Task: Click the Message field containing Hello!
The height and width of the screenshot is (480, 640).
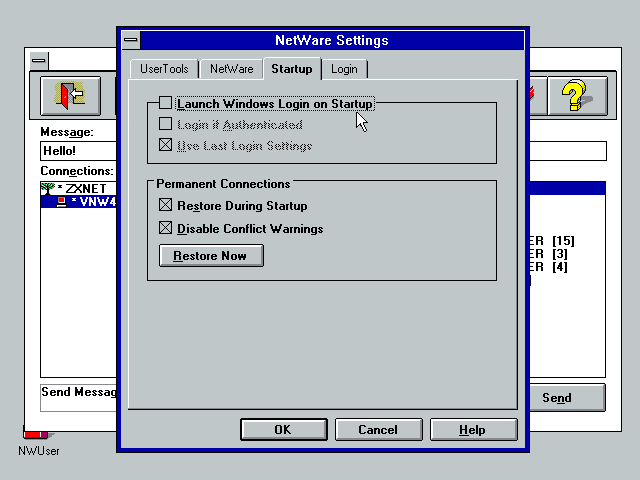Action: click(x=78, y=151)
